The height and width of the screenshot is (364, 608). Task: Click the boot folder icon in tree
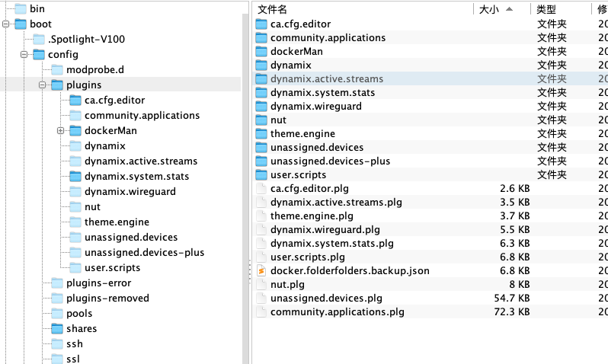tap(21, 24)
